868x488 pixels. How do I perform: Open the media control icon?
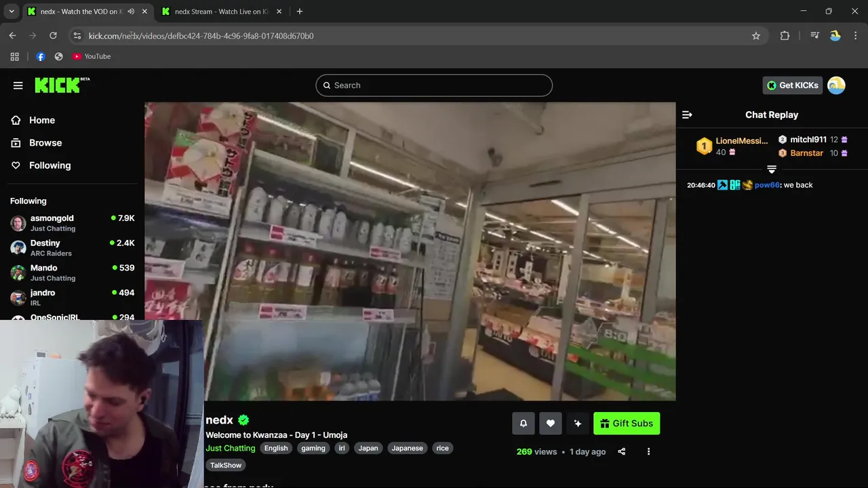pyautogui.click(x=814, y=36)
